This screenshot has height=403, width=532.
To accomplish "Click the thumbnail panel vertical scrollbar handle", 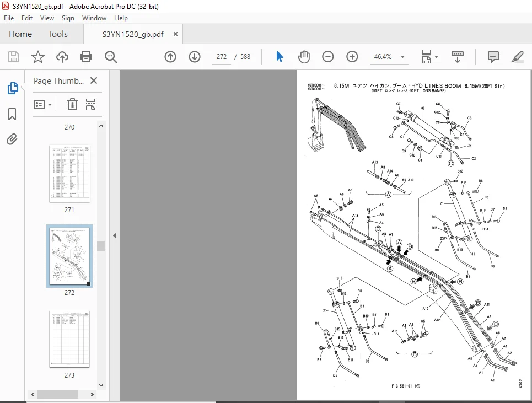I will tap(101, 246).
